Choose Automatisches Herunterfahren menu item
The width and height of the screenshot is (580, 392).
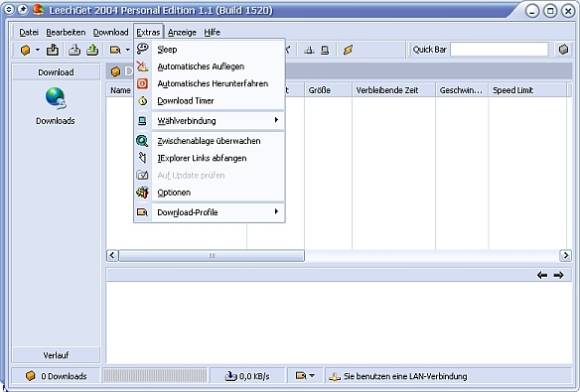(209, 84)
